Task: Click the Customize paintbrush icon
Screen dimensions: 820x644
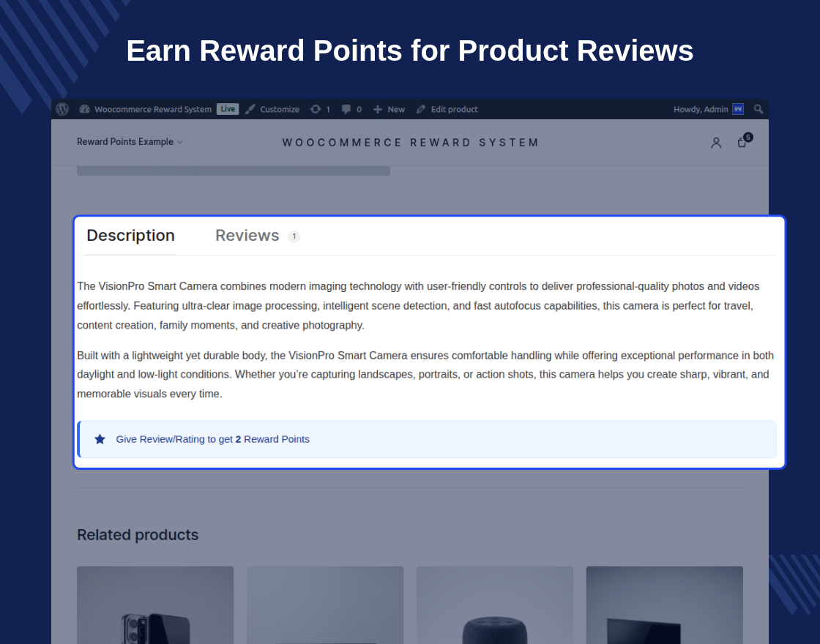Action: click(x=250, y=109)
